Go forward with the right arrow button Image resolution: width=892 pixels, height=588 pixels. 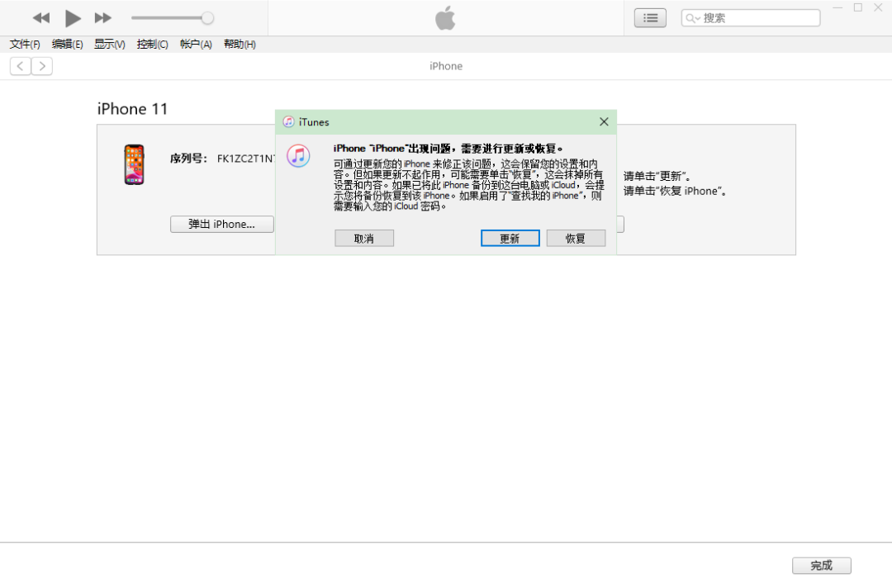click(x=42, y=67)
